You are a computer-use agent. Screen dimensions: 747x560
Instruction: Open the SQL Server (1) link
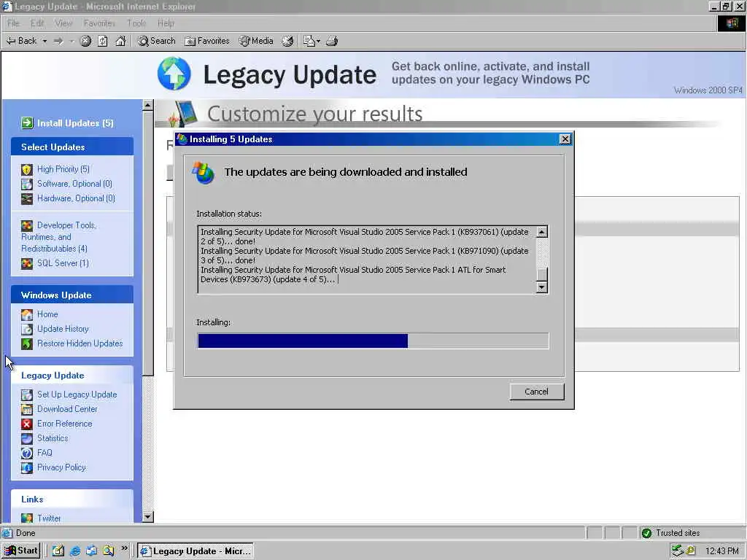coord(63,262)
